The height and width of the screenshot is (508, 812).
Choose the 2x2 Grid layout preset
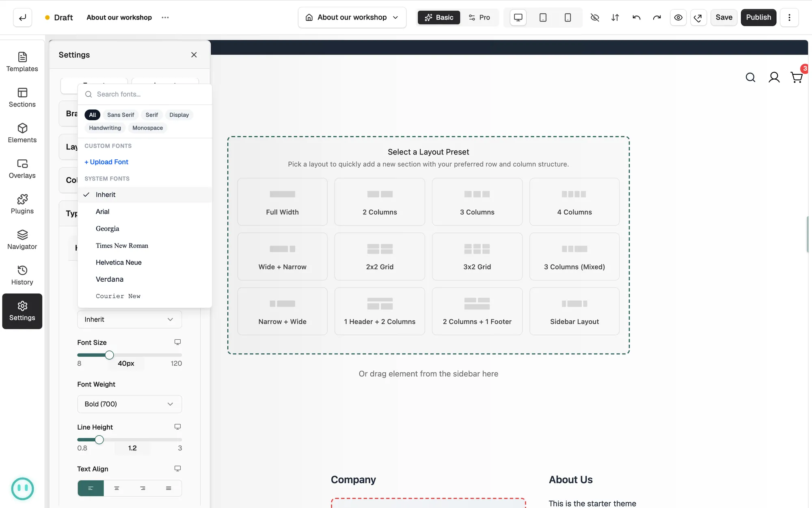point(380,256)
